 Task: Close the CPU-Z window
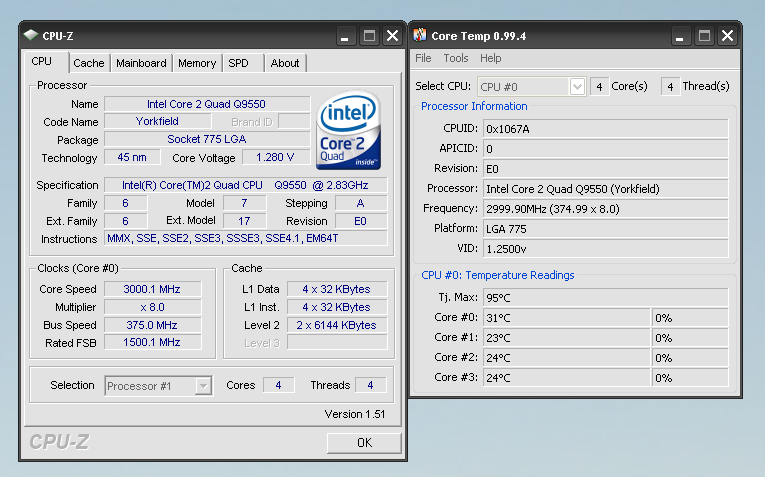tap(393, 36)
